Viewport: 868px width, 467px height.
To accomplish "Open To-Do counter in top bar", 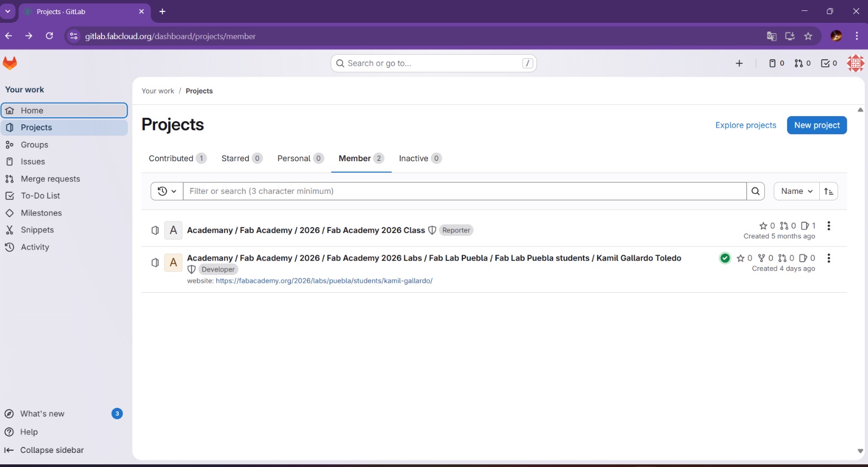I will (829, 64).
